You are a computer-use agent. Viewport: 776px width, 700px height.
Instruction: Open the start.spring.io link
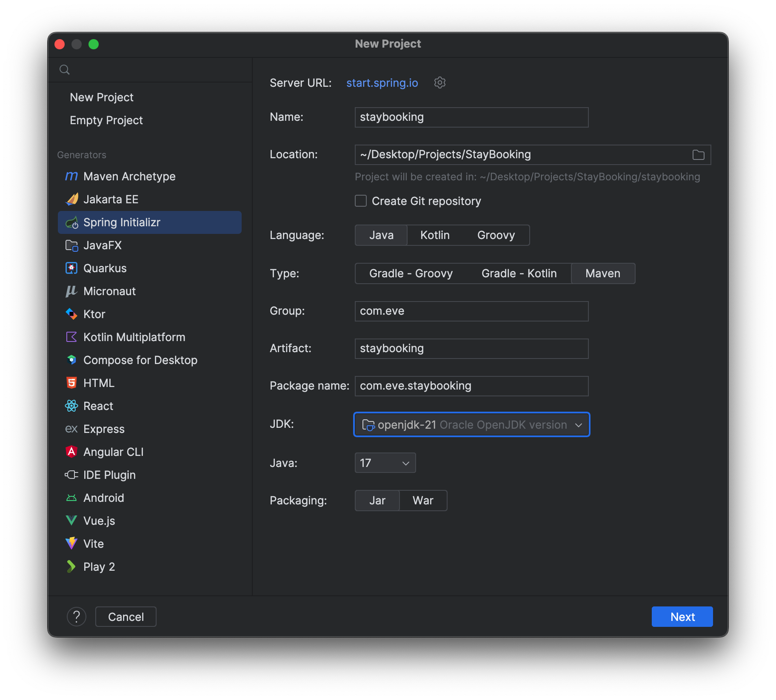382,83
